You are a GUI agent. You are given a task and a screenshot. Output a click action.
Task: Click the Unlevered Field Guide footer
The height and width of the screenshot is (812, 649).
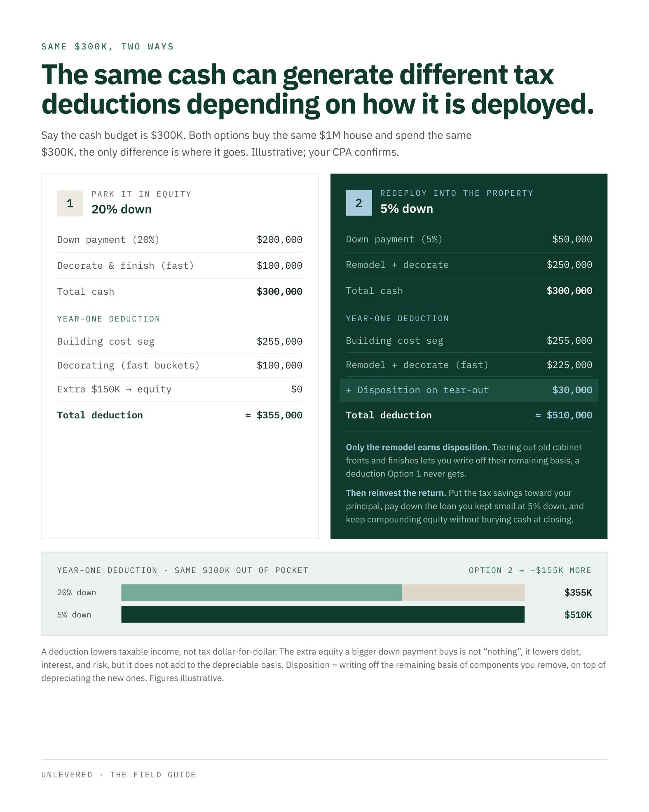pos(119,774)
